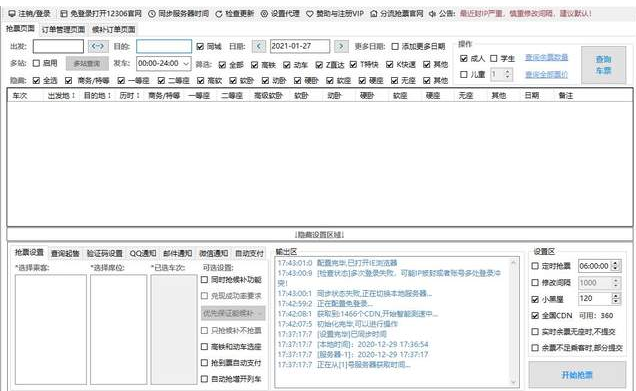Viewport: 636px width, 391px height.
Task: Switch to the 候补订单页面 tab
Action: (114, 29)
